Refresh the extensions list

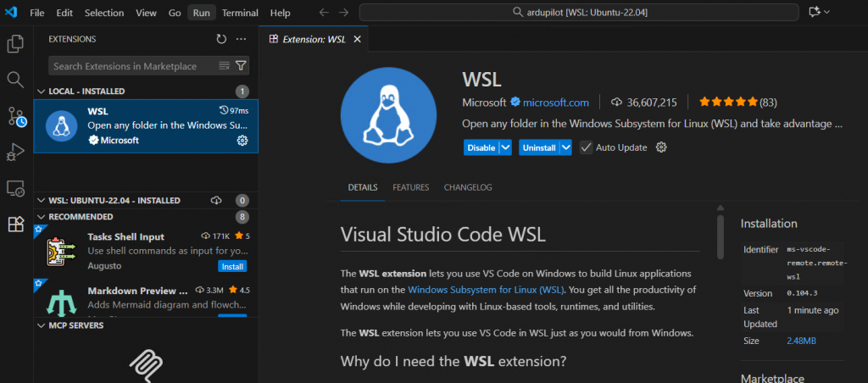(x=221, y=39)
